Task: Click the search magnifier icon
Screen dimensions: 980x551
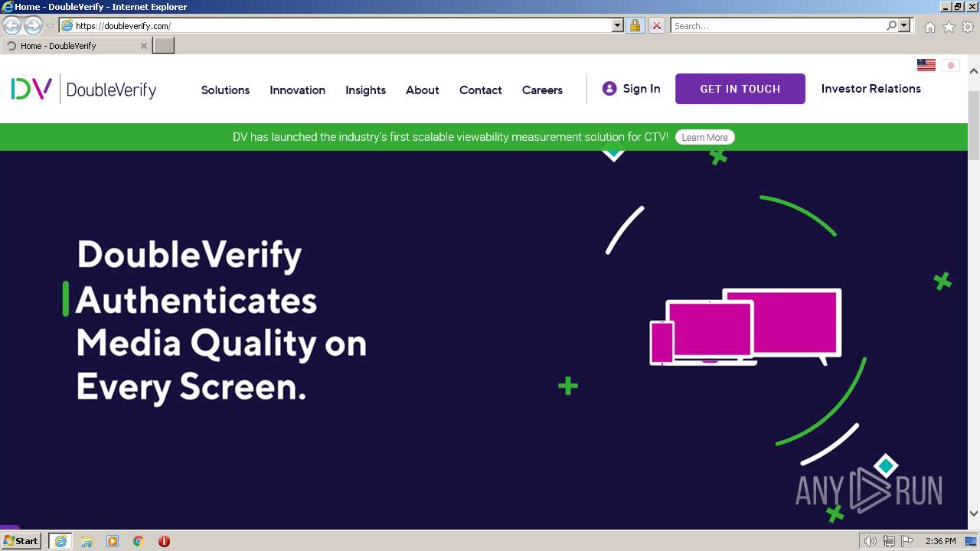Action: (x=891, y=26)
